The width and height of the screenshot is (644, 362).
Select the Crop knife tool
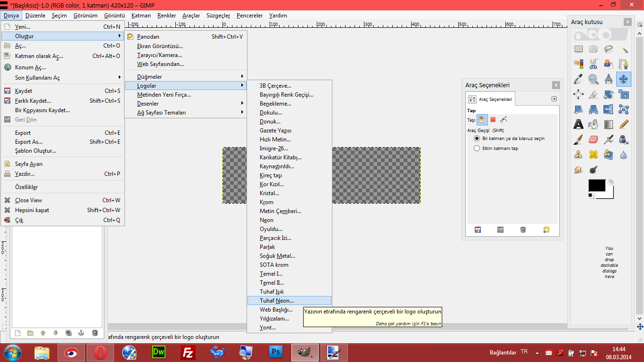pyautogui.click(x=594, y=94)
